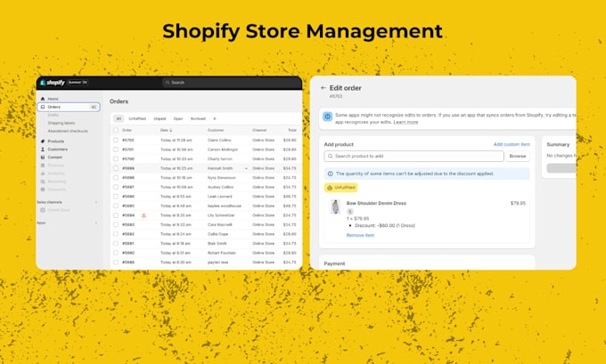Open Cara Macneill's order row
606x364 pixels.
[206, 224]
